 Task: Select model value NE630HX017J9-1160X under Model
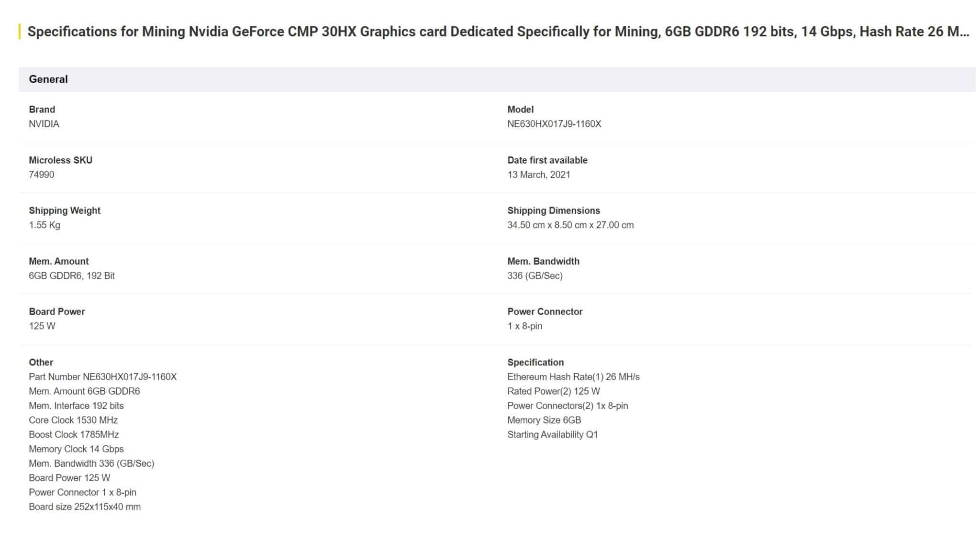tap(554, 124)
